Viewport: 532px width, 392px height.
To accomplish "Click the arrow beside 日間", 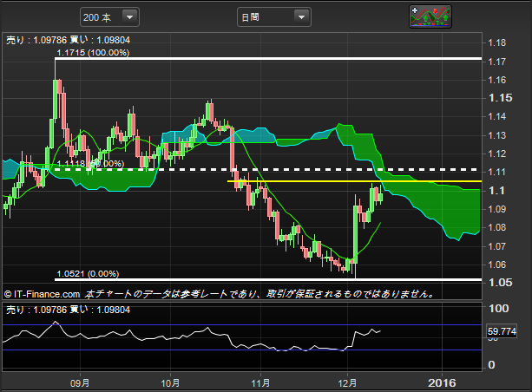I will 301,17.
